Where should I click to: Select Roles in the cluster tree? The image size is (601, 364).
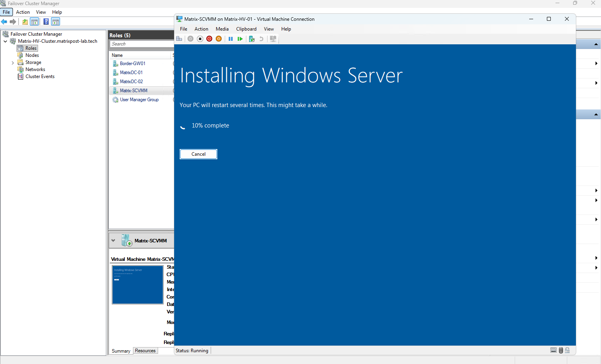click(x=31, y=48)
